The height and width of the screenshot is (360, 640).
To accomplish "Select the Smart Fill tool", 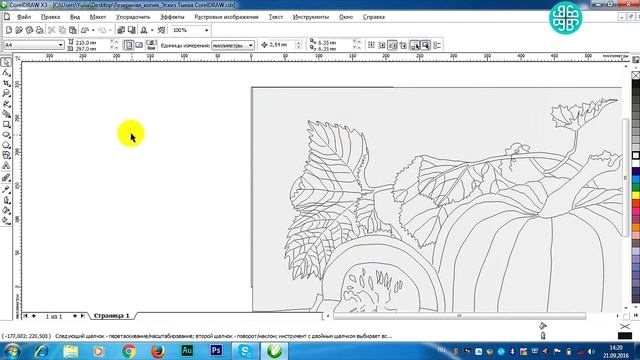I will point(6,114).
